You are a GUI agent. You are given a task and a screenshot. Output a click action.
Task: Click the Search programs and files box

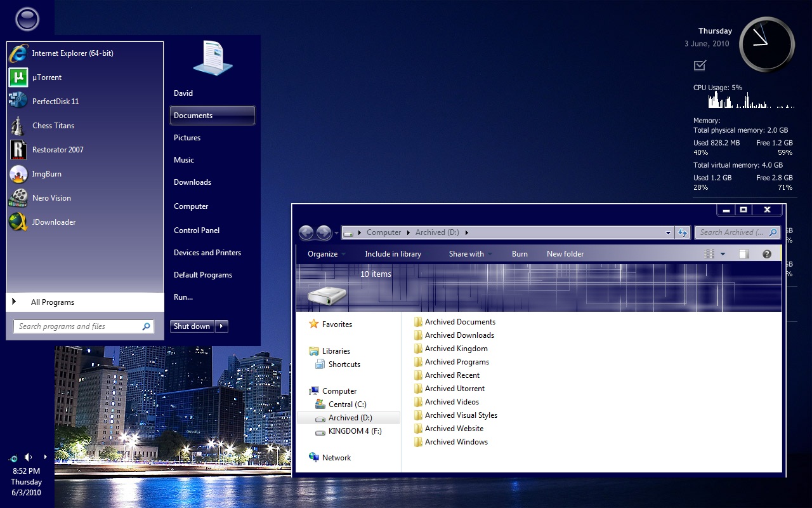pos(84,326)
